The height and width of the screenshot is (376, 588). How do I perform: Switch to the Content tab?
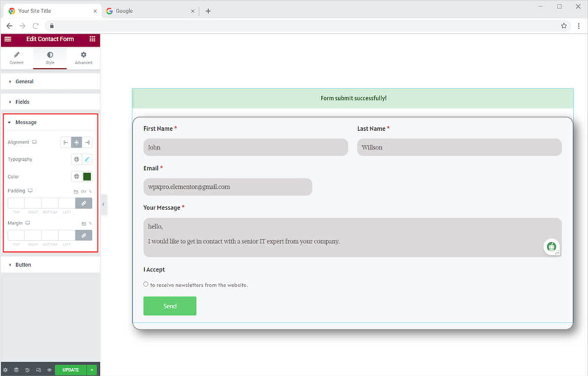tap(17, 58)
